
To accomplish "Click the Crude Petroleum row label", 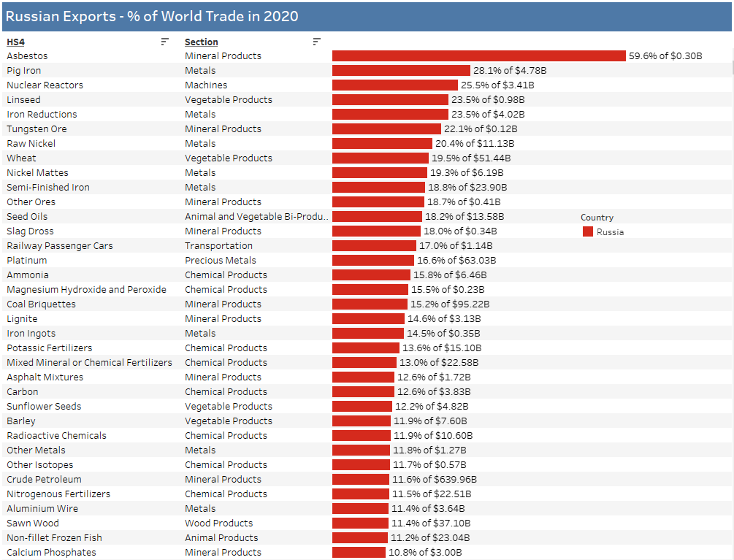I will tap(44, 480).
